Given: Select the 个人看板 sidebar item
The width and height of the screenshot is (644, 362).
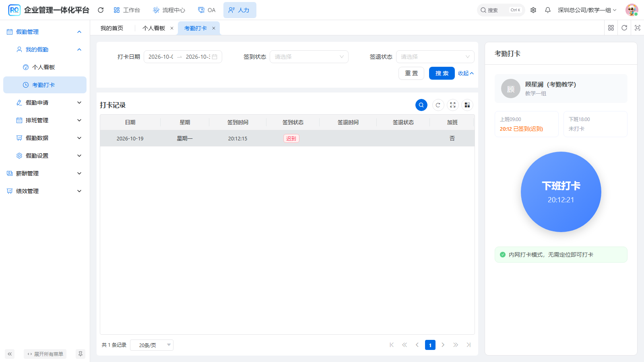Looking at the screenshot, I should [45, 67].
